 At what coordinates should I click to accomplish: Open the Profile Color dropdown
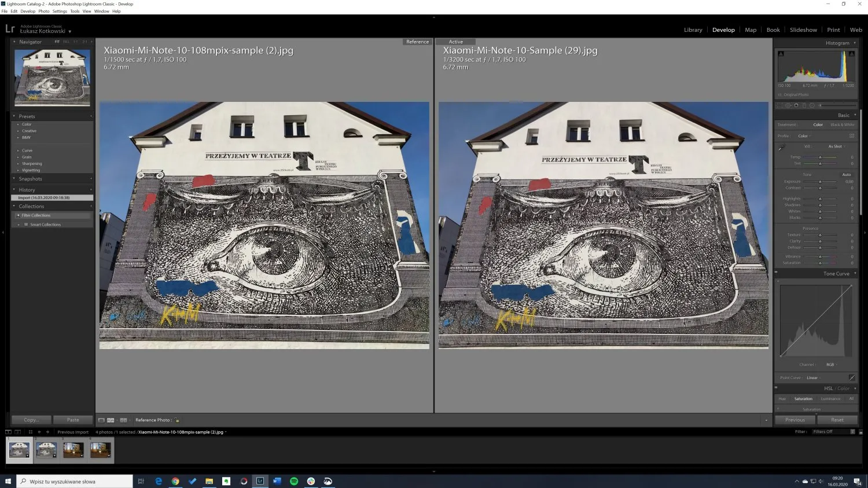click(x=804, y=136)
